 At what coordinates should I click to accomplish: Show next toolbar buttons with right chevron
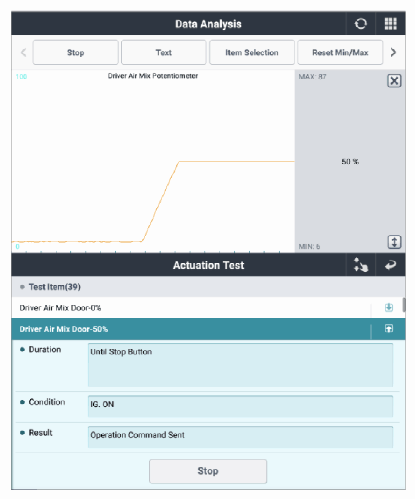[x=393, y=52]
